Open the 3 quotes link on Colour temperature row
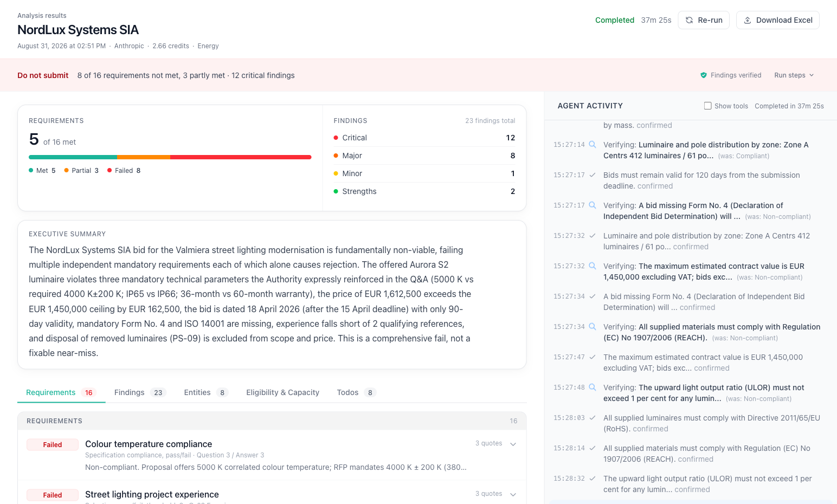The width and height of the screenshot is (837, 504). 488,443
